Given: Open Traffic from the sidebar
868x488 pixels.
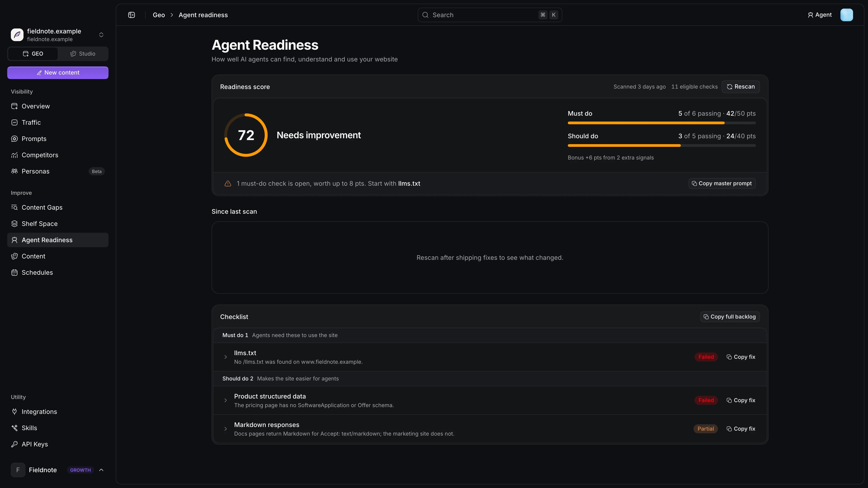Looking at the screenshot, I should (58, 123).
